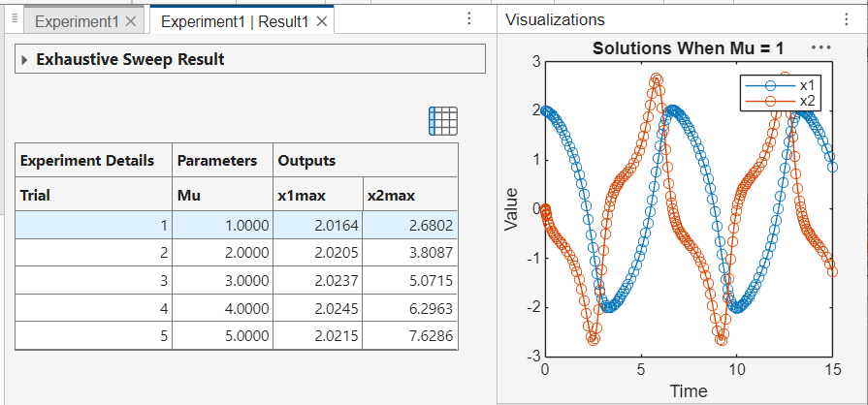Click the x1 legend entry
This screenshot has height=405, width=868.
780,86
